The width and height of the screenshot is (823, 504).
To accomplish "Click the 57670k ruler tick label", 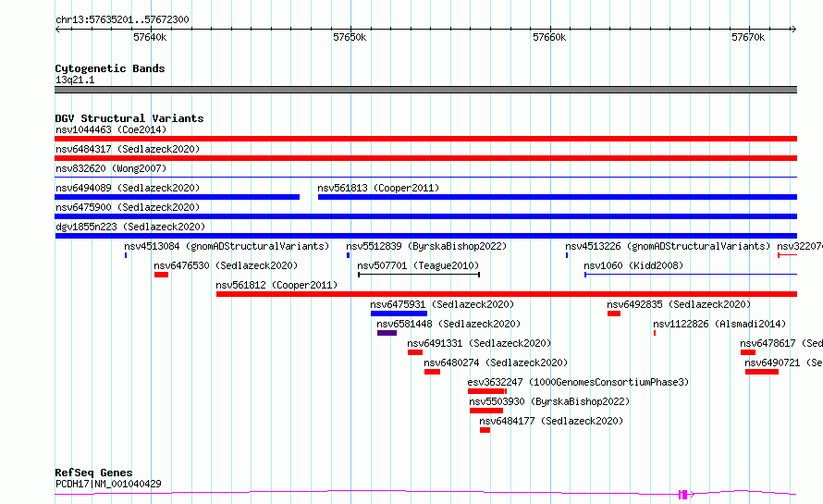I will click(x=748, y=37).
